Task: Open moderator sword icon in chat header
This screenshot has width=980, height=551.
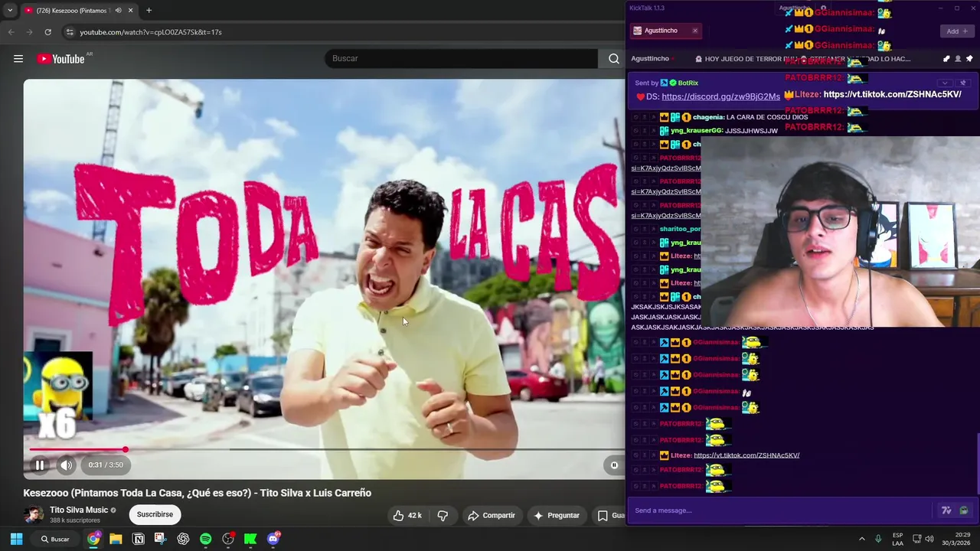Action: point(946,59)
